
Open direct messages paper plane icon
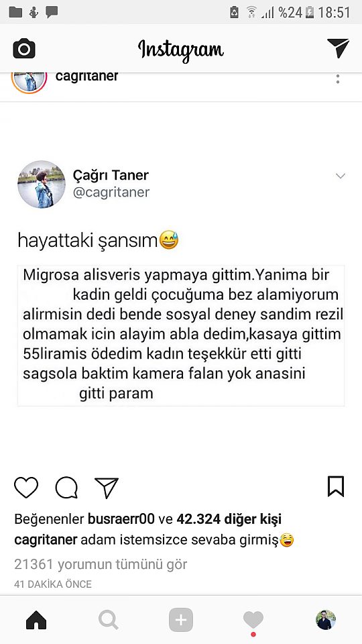pos(338,48)
